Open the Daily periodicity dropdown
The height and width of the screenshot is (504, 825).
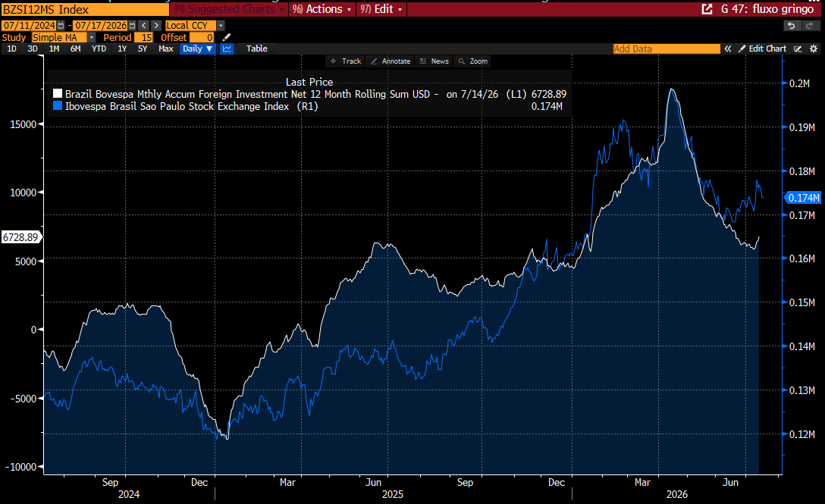click(x=197, y=49)
